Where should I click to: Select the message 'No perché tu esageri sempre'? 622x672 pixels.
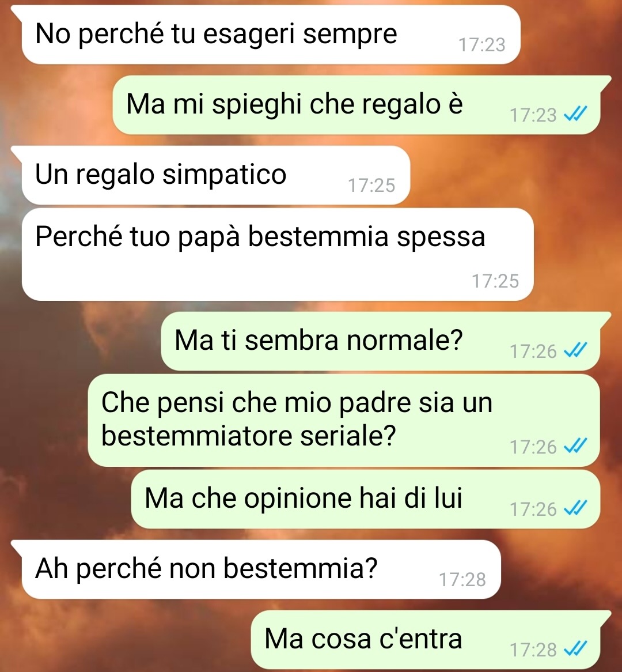click(x=271, y=35)
